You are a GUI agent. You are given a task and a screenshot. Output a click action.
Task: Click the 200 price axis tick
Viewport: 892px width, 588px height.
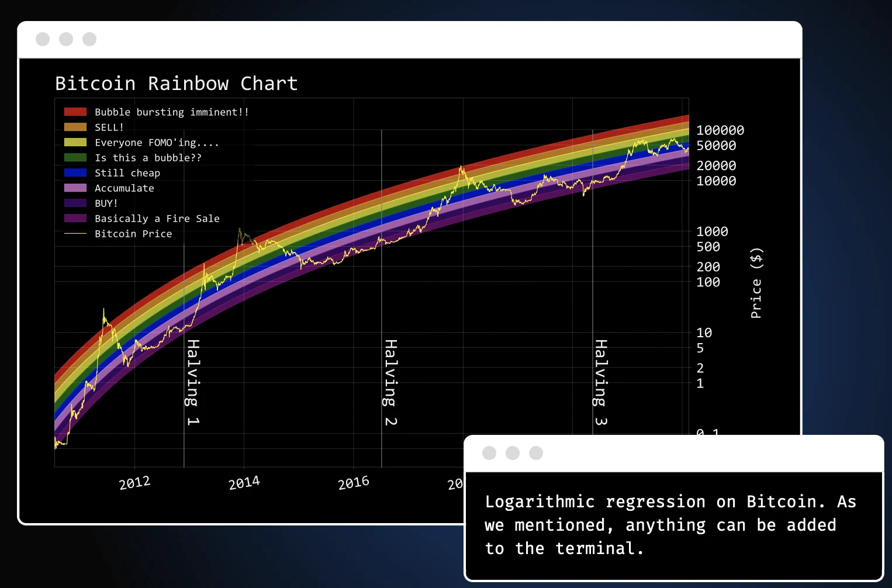pyautogui.click(x=708, y=267)
